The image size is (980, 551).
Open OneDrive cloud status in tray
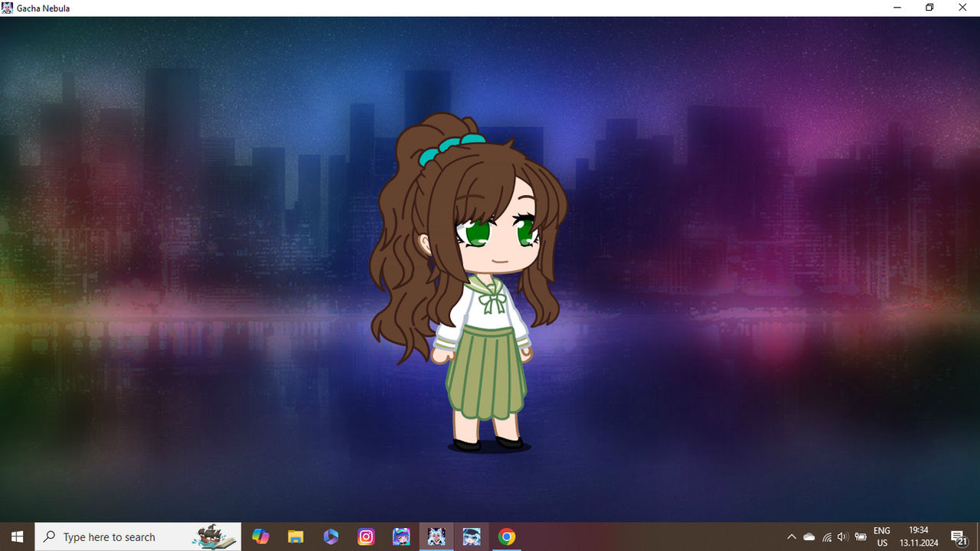(809, 536)
